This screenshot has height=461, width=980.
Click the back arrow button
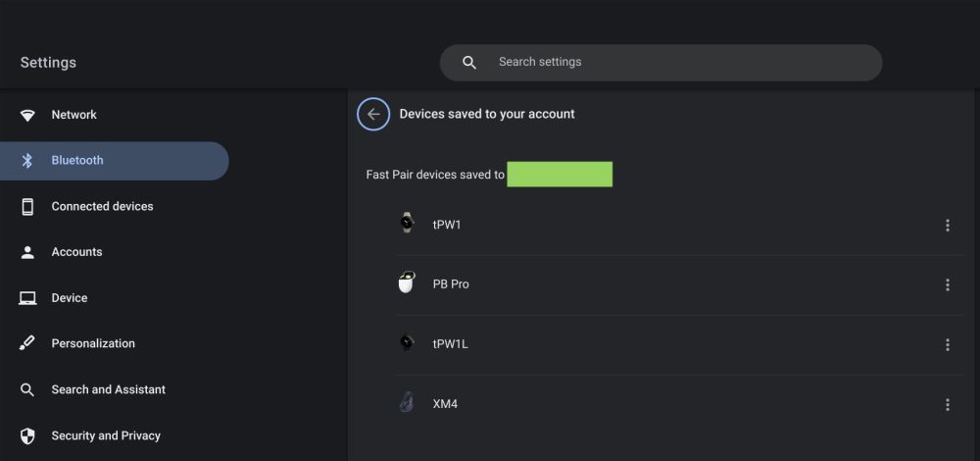[373, 114]
